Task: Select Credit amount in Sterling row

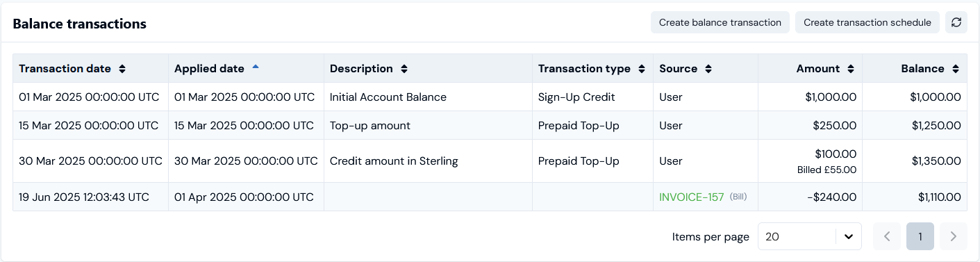Action: [490, 161]
